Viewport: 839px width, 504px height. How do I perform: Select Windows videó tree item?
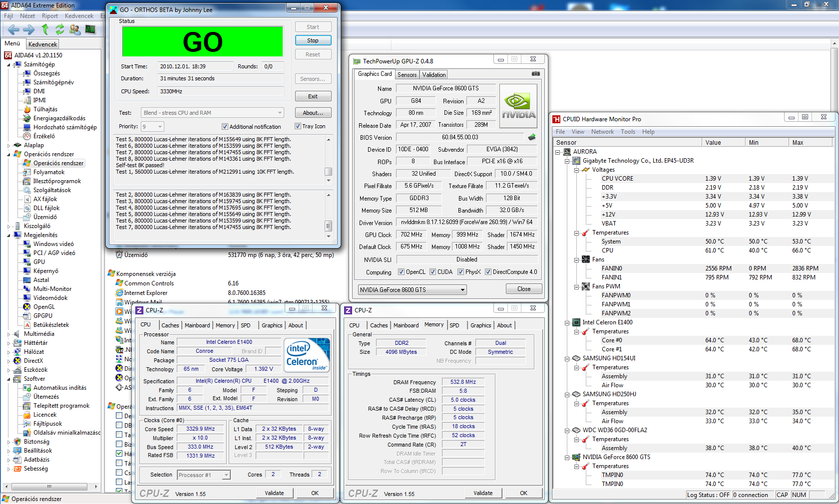tap(53, 244)
